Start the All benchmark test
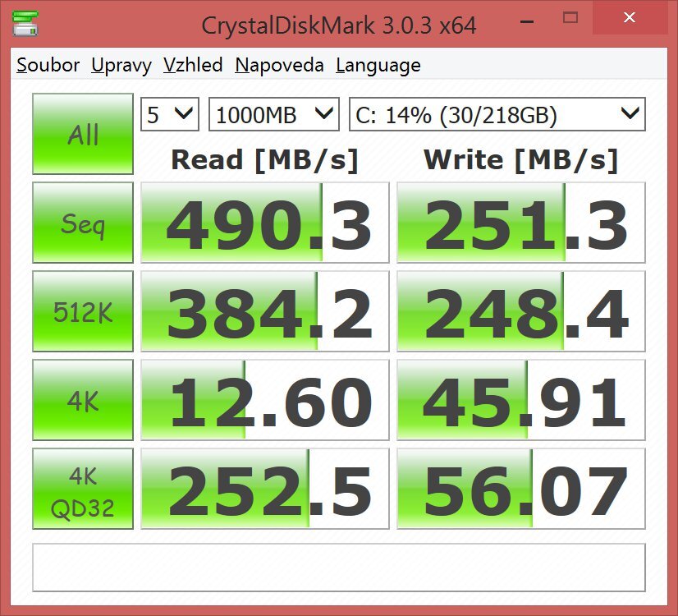 point(82,132)
